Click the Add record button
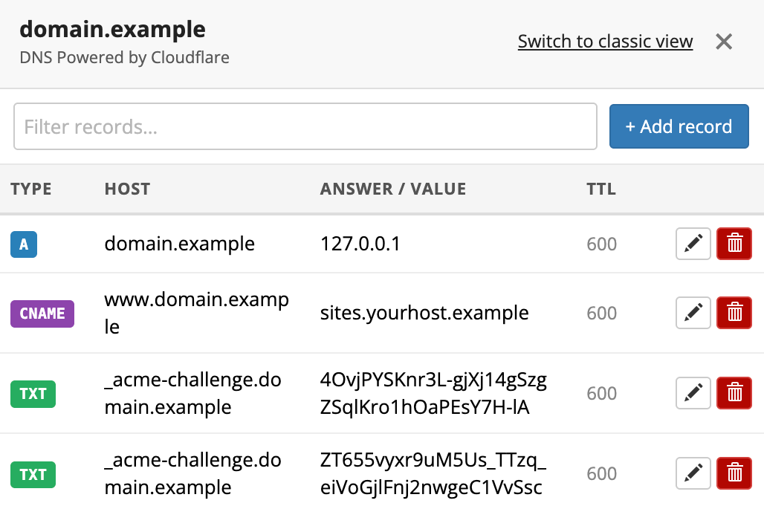The image size is (764, 532). coord(679,126)
